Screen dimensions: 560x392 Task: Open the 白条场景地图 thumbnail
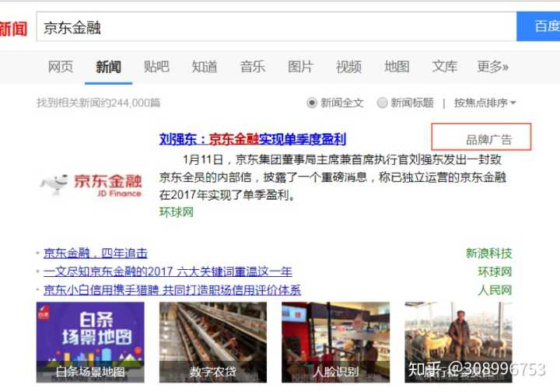coord(90,342)
